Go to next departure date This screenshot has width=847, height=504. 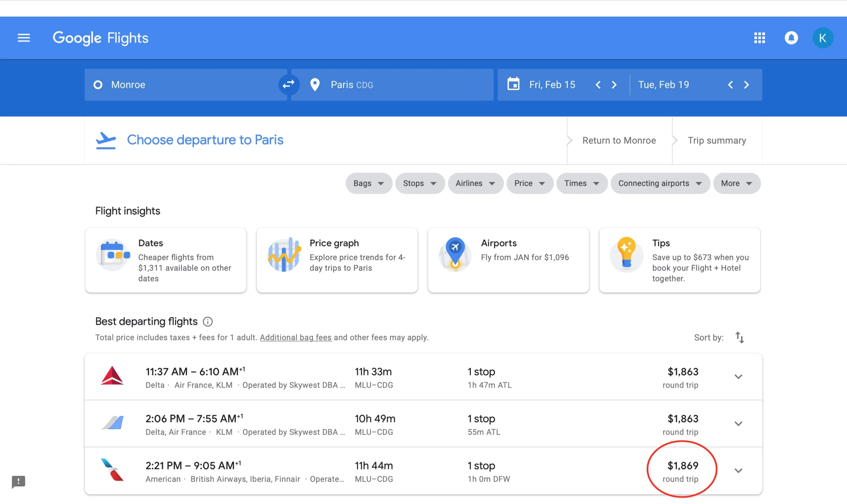click(614, 85)
